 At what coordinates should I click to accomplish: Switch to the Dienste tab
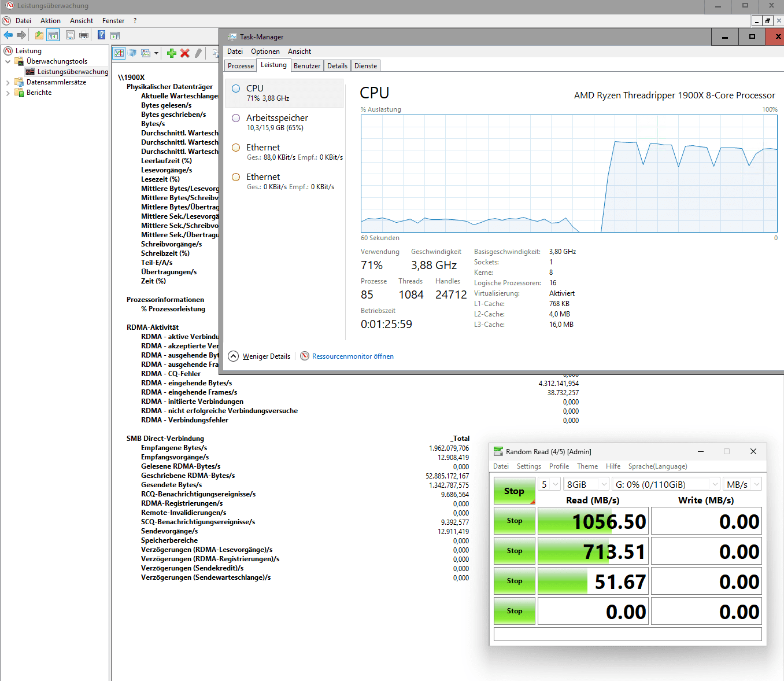click(365, 66)
